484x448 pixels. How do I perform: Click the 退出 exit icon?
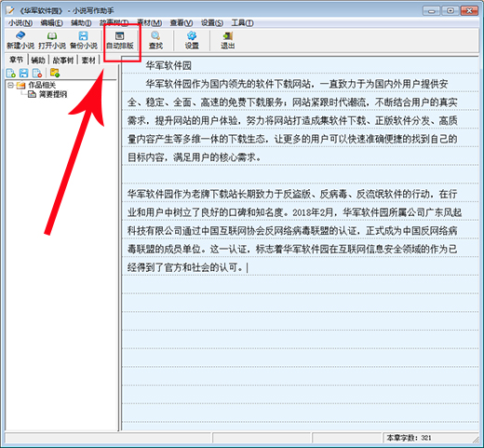(227, 40)
